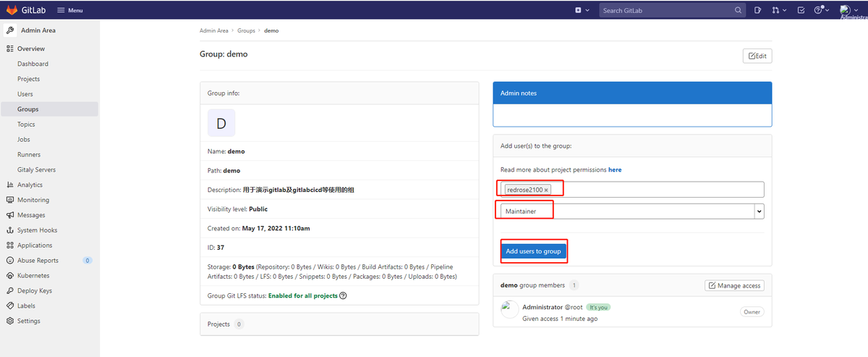Image resolution: width=868 pixels, height=357 pixels.
Task: Click the System Hooks icon
Action: click(10, 230)
